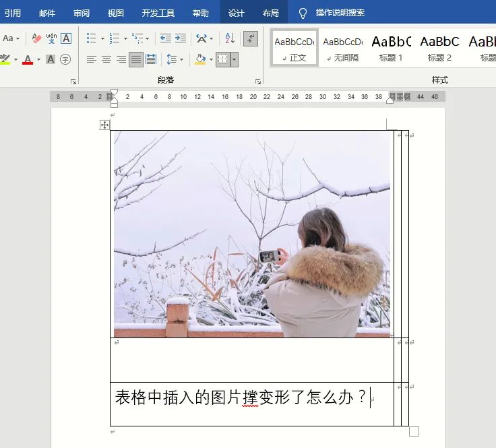The height and width of the screenshot is (448, 496).
Task: Click the clear formatting eraser icon
Action: tap(36, 38)
